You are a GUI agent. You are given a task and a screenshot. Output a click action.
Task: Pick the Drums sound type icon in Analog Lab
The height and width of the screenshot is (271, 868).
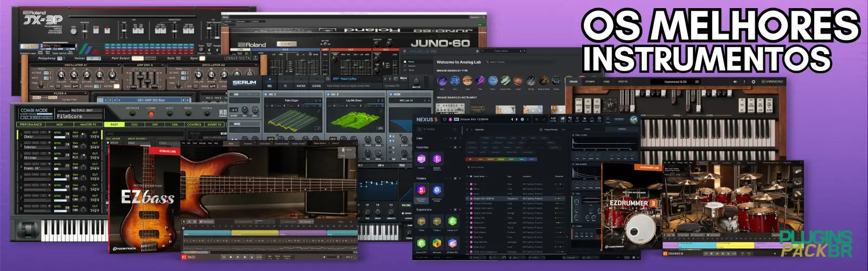(556, 81)
